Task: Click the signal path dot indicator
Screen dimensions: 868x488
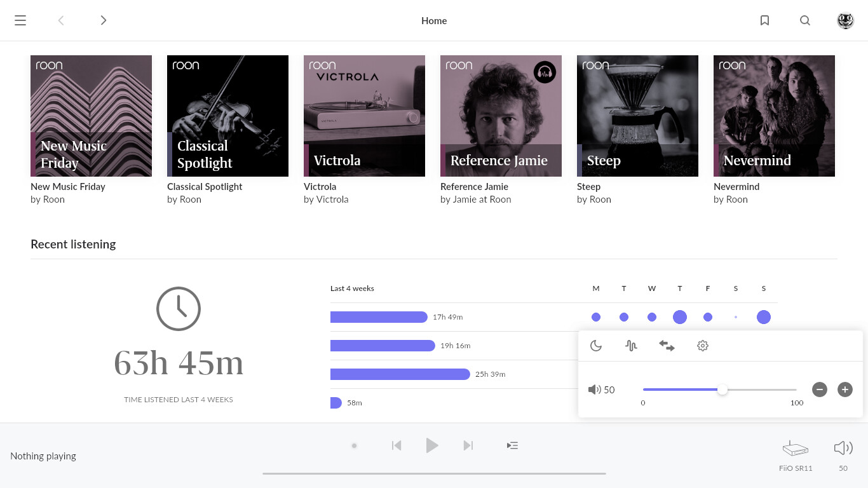Action: 354,445
